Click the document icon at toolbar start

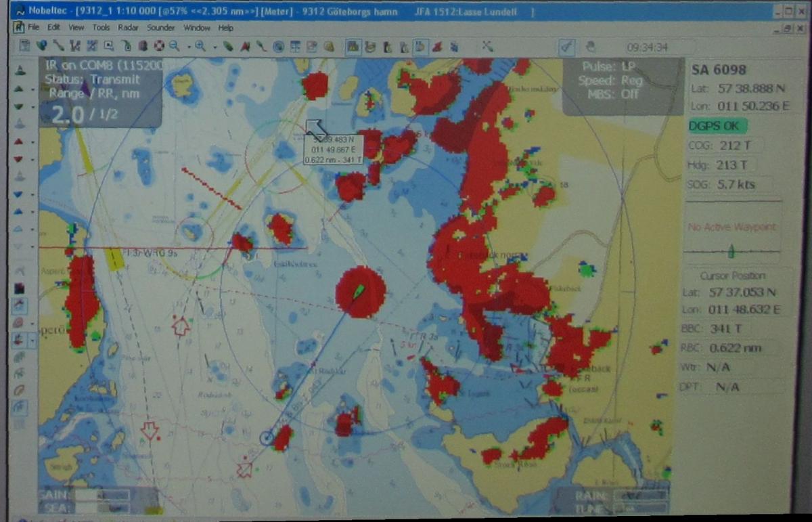click(25, 46)
